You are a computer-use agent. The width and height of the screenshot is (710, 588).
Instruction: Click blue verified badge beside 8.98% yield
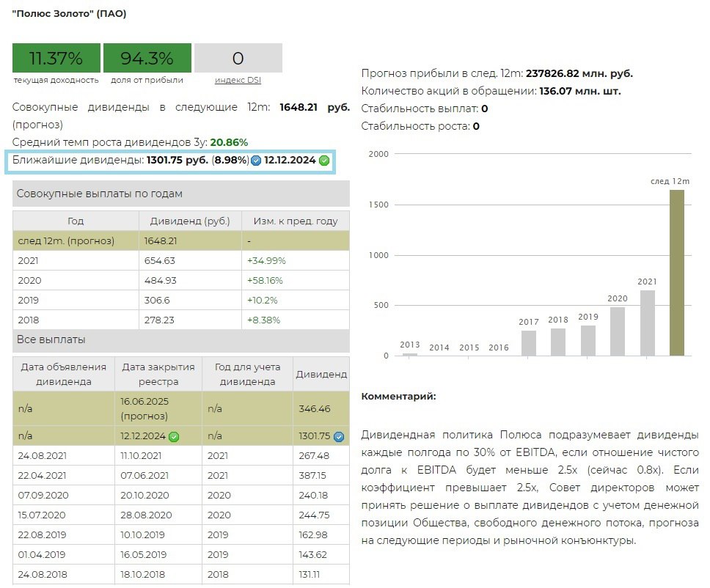pos(256,161)
